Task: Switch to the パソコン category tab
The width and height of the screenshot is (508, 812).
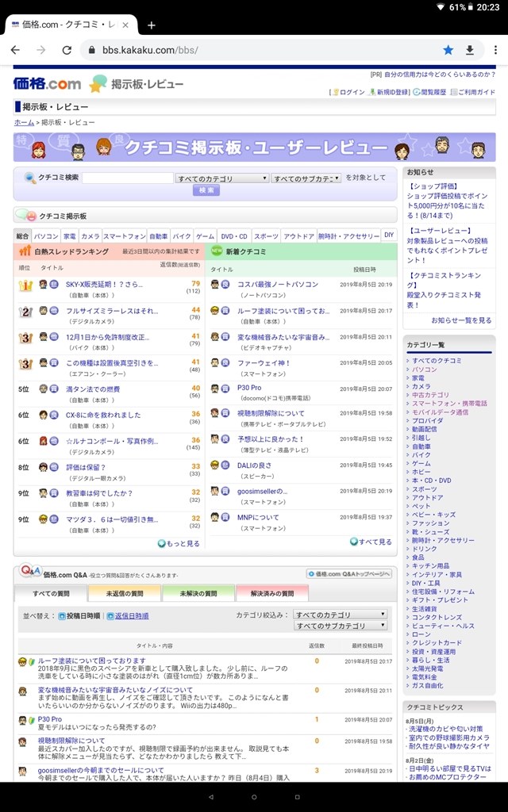Action: [46, 236]
